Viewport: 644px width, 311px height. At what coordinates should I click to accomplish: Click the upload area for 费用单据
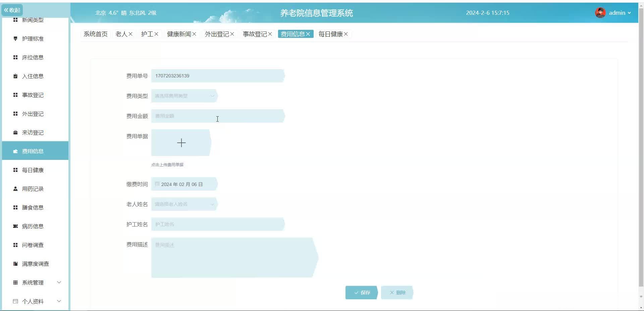point(181,143)
